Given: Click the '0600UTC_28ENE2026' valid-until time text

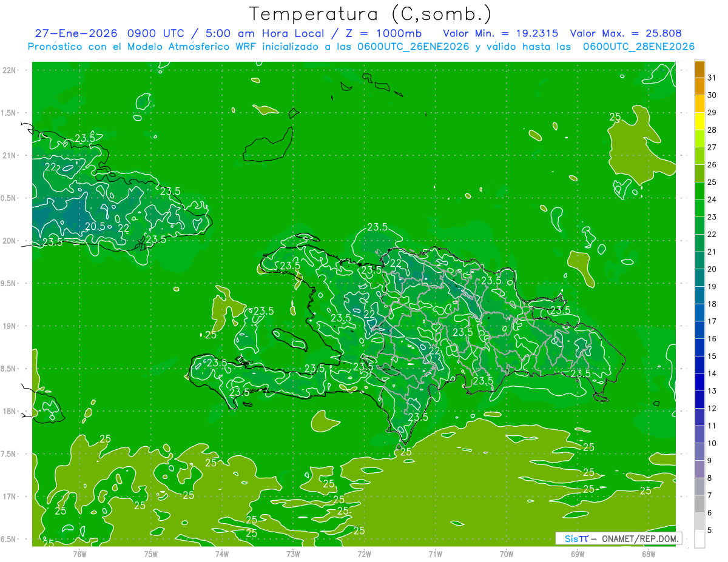Looking at the screenshot, I should pyautogui.click(x=638, y=47).
